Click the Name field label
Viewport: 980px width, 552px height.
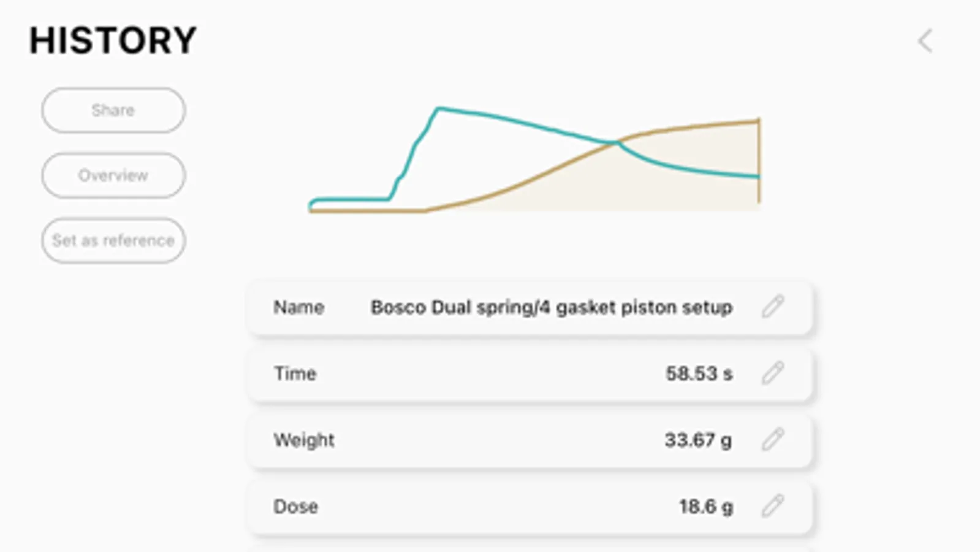(x=298, y=307)
